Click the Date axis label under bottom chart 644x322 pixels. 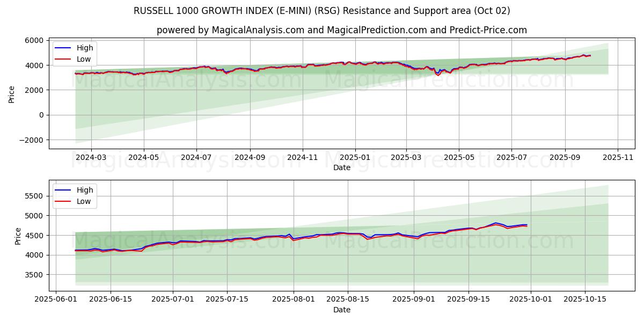341,310
